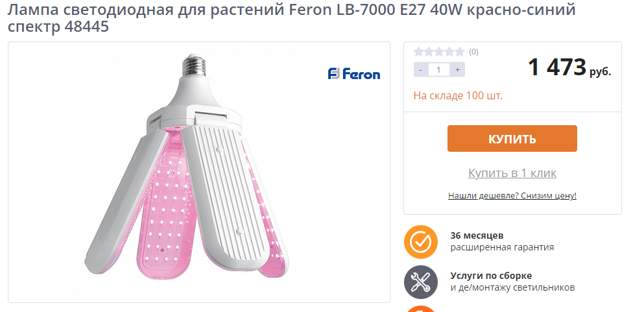Follow the Нашли дешевле? Снизим цену! link
This screenshot has height=312, width=644.
512,195
